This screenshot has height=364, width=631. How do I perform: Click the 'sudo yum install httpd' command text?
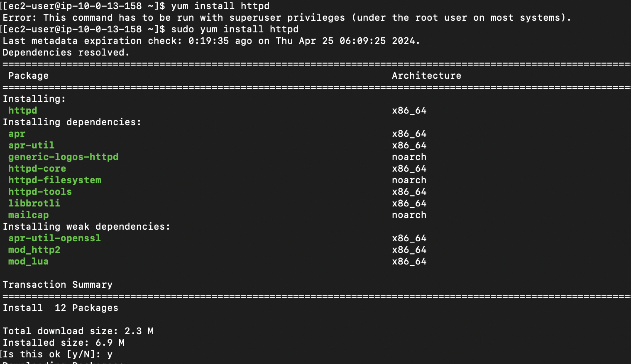pyautogui.click(x=235, y=29)
